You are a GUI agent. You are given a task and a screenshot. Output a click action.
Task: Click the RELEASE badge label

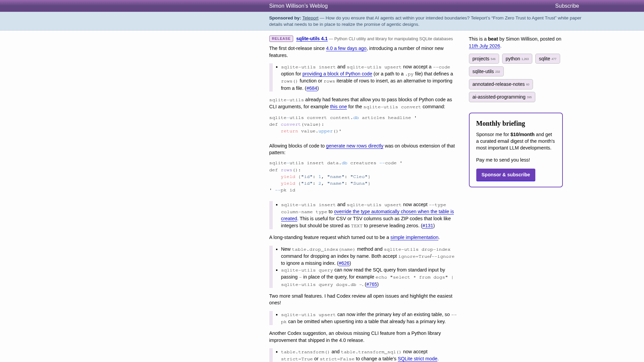tap(281, 39)
